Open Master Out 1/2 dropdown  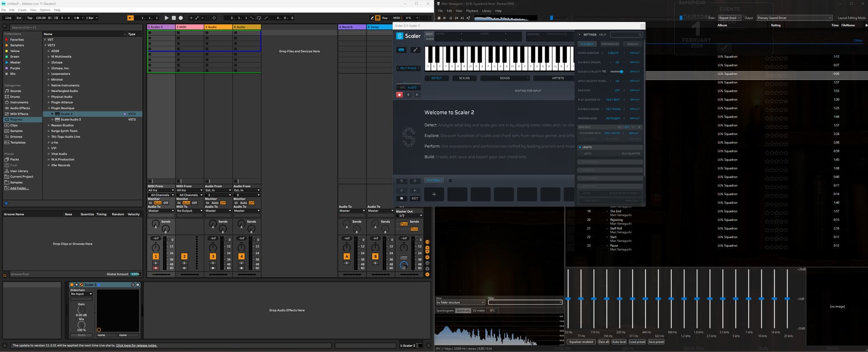pos(409,216)
